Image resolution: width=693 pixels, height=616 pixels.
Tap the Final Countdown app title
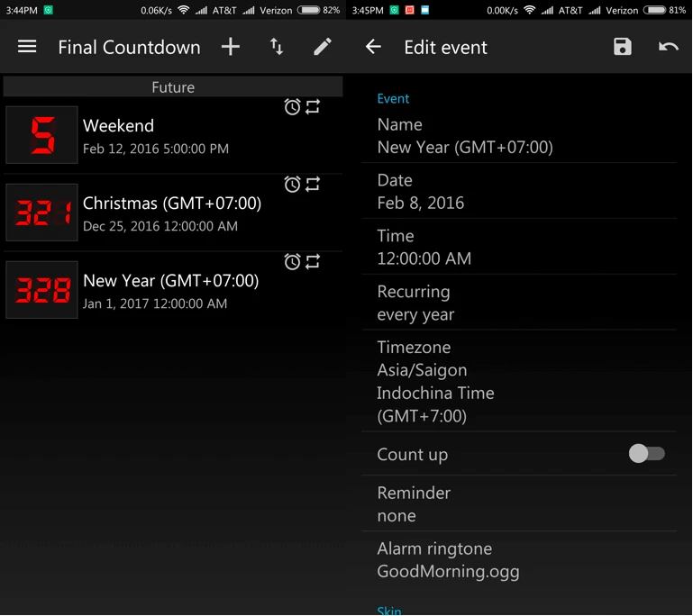tap(129, 47)
